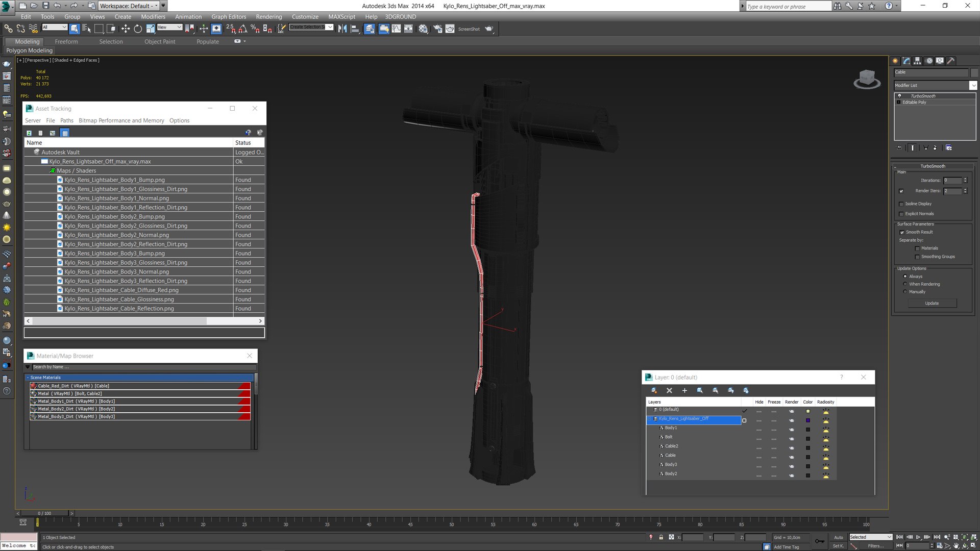The height and width of the screenshot is (551, 980).
Task: Collapse Kylo_Rens_Lightsaber_Off layer tree
Action: point(650,419)
